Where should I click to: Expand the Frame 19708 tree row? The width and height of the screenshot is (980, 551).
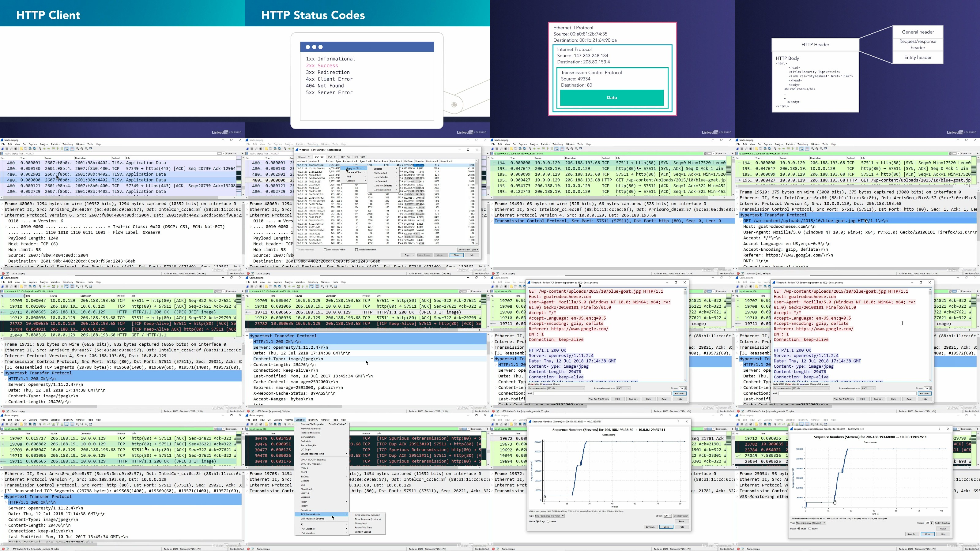click(247, 474)
